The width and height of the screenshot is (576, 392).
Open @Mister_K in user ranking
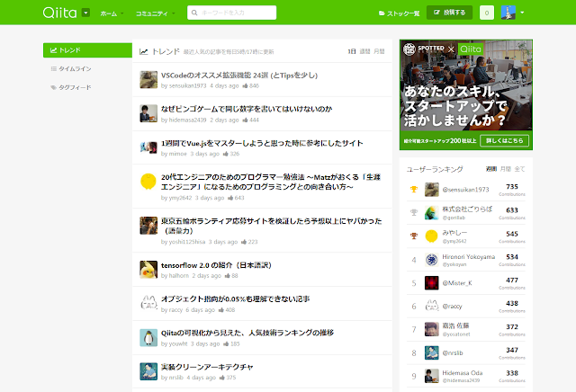[x=457, y=283]
